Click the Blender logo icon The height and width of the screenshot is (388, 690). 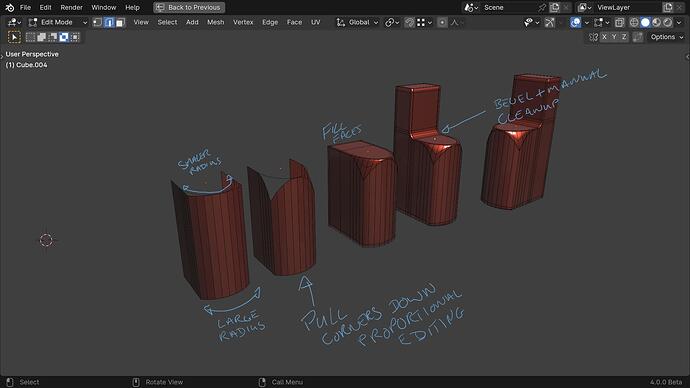9,7
